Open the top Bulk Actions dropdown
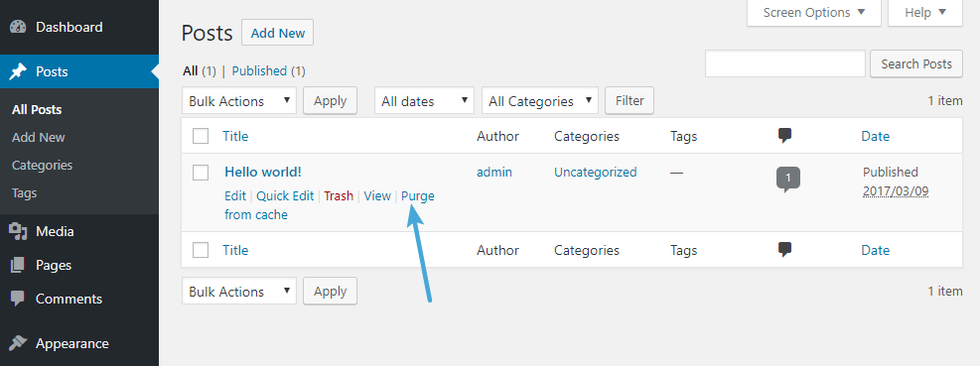 click(x=239, y=101)
